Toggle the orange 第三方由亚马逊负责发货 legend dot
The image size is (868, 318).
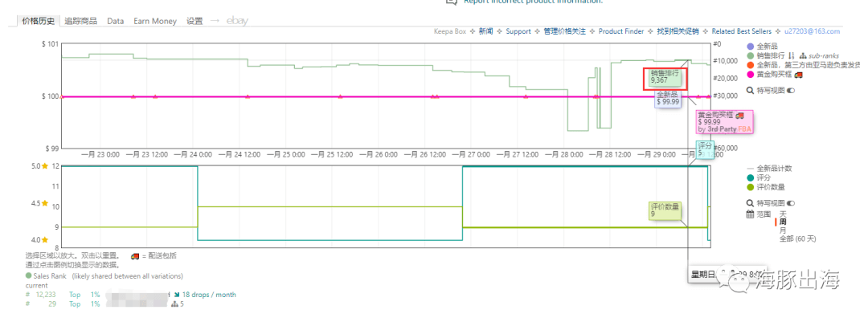point(750,65)
